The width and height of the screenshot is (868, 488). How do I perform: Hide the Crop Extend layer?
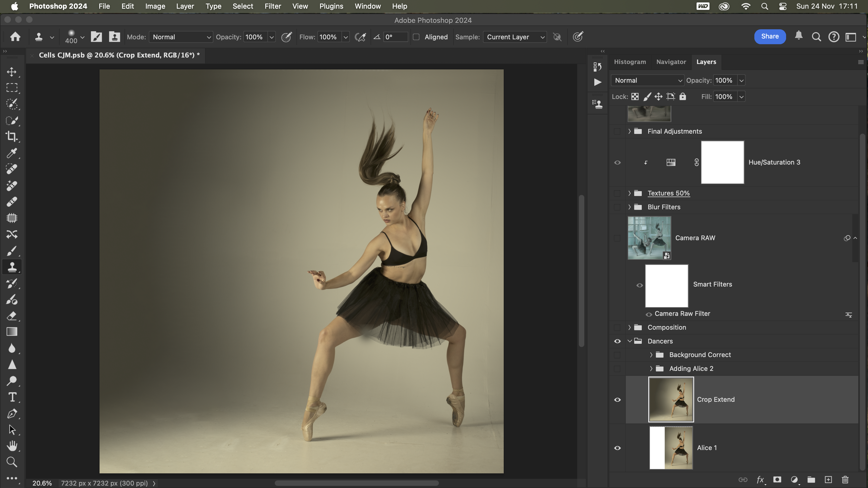point(617,400)
